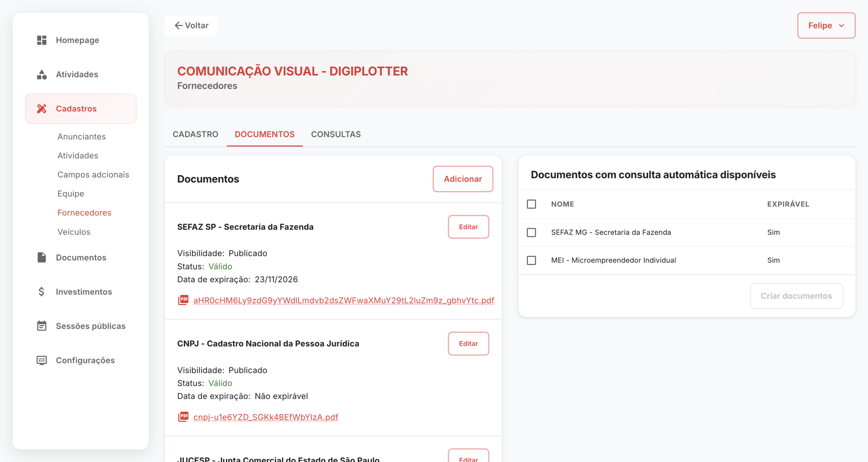Click MEI - Microempreendedor Individual row text
This screenshot has height=462, width=868.
[x=614, y=260]
